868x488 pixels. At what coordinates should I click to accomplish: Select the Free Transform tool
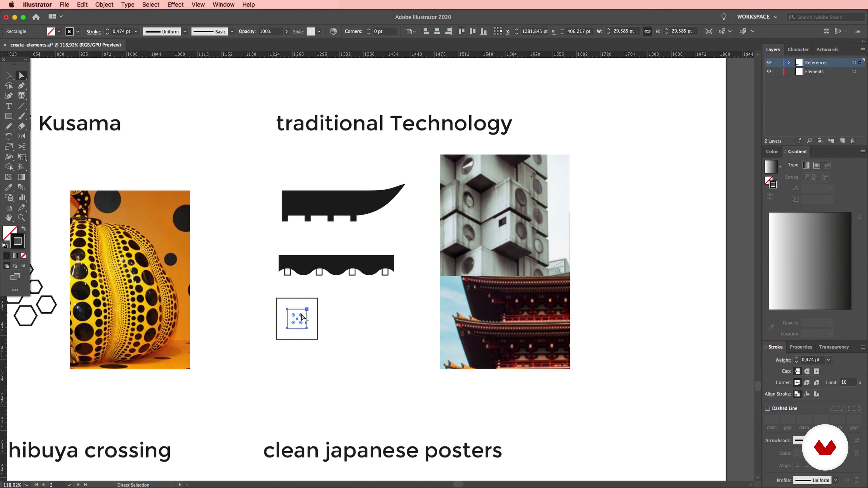pyautogui.click(x=21, y=157)
